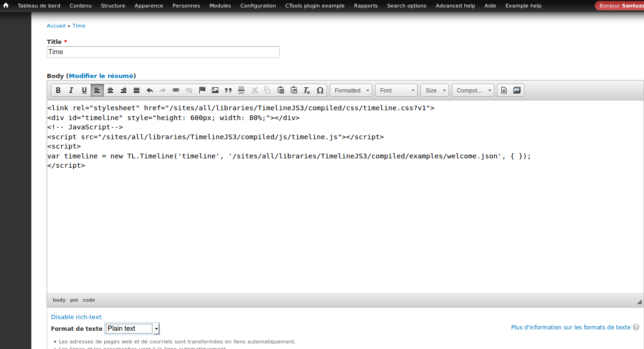Open the Aide menu item
The image size is (644, 349).
click(x=490, y=6)
